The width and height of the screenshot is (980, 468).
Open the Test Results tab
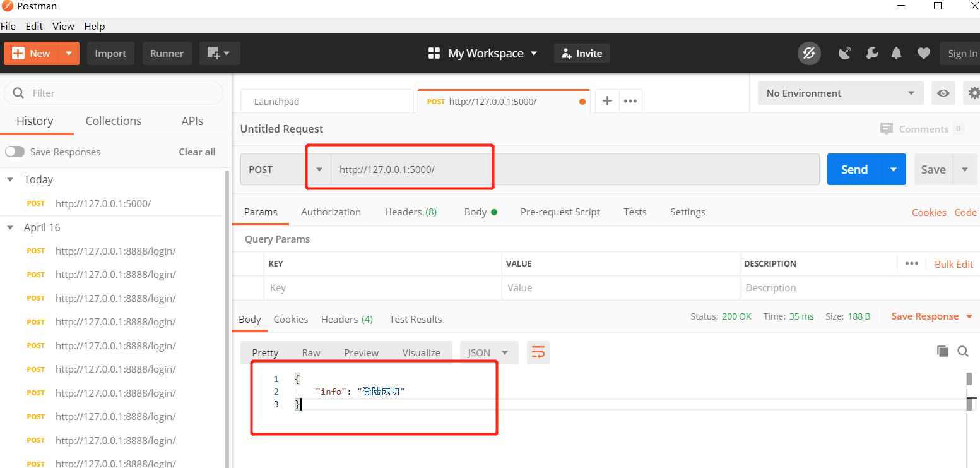pyautogui.click(x=416, y=319)
